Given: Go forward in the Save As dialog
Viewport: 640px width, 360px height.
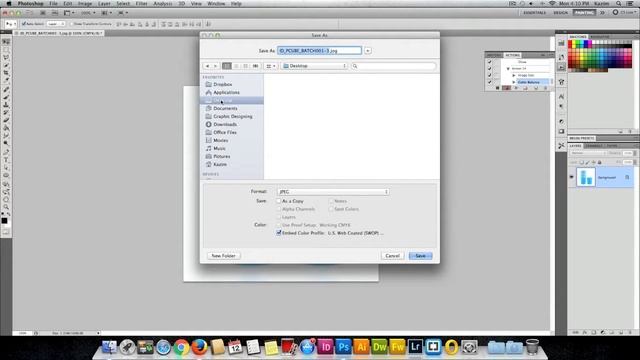Looking at the screenshot, I should 216,66.
